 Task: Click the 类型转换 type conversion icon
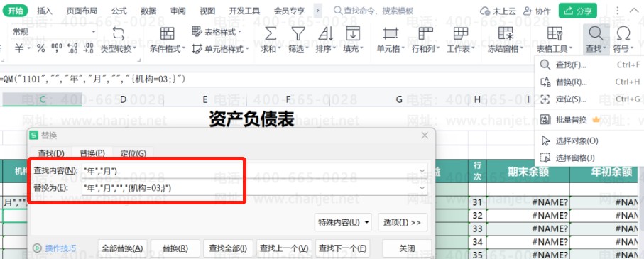coord(119,33)
